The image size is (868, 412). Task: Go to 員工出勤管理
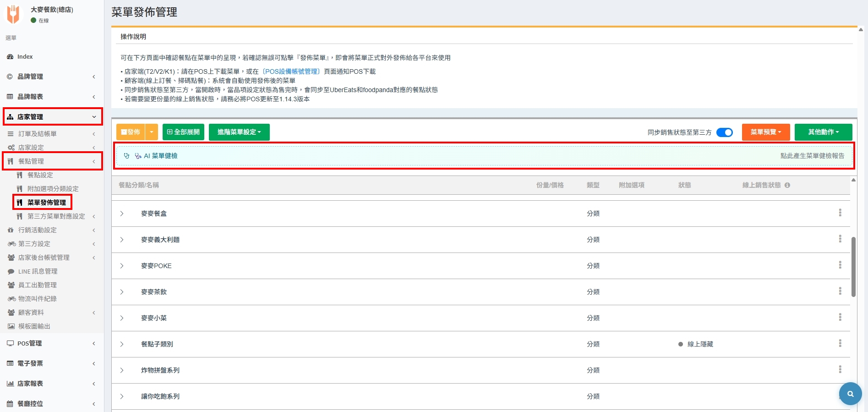(38, 285)
